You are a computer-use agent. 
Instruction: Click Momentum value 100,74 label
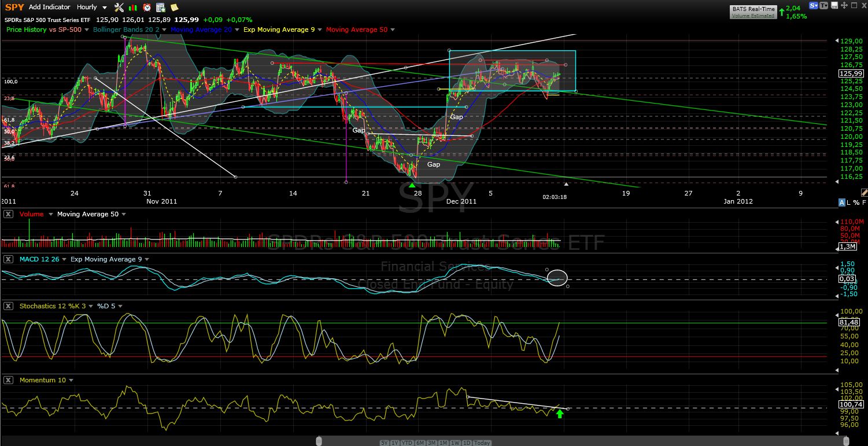click(x=850, y=404)
